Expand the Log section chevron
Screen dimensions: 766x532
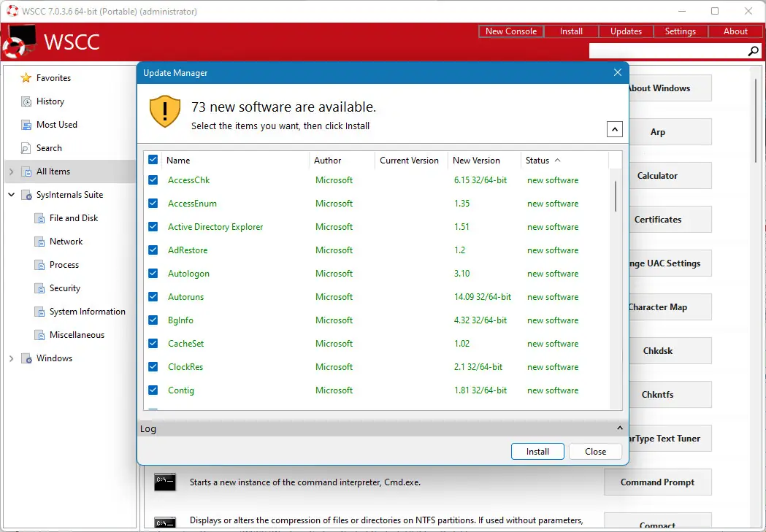pos(619,428)
